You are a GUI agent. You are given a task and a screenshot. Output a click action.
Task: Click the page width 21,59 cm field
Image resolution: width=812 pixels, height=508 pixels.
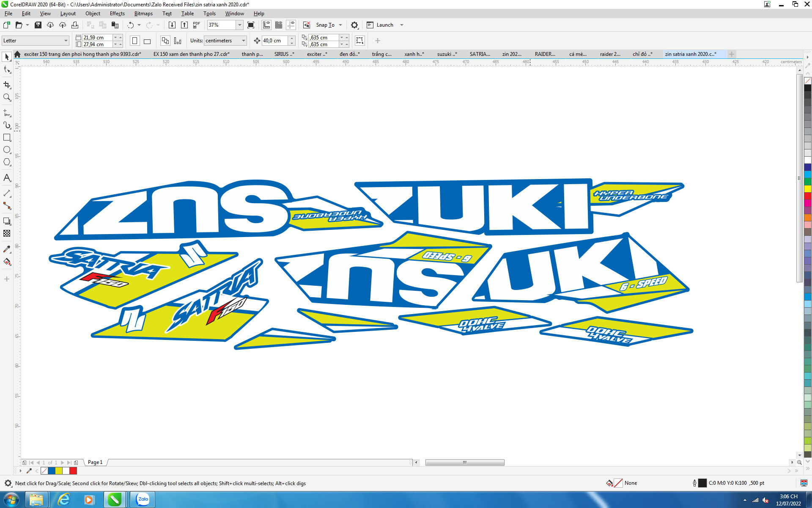click(x=97, y=38)
